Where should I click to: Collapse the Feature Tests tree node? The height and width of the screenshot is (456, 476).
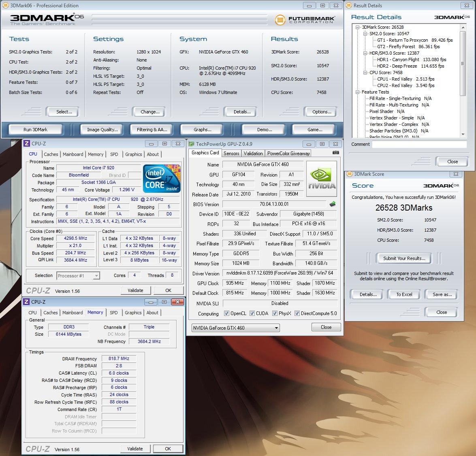[x=358, y=92]
